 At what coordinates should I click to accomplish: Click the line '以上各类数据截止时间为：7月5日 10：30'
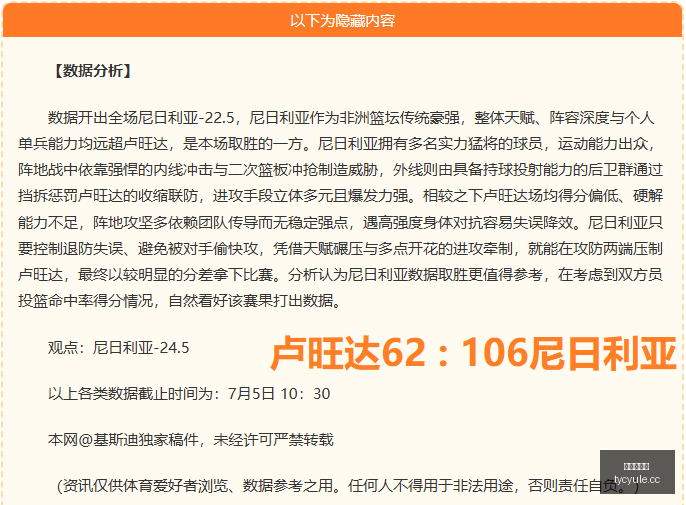(189, 393)
